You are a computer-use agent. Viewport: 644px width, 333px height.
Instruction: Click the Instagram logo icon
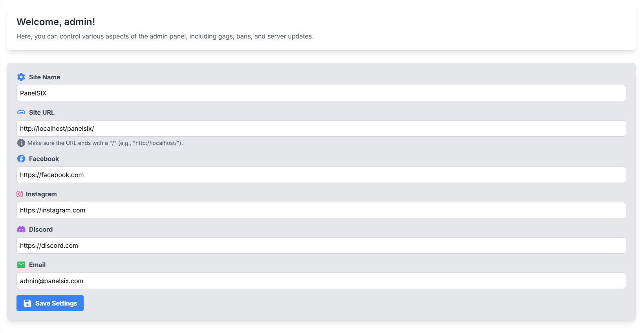(x=20, y=194)
